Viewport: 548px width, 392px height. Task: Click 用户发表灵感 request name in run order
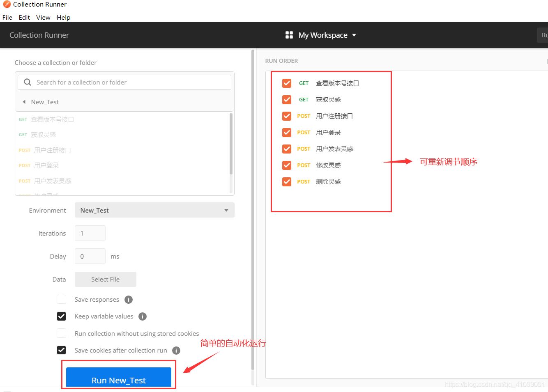click(x=334, y=149)
